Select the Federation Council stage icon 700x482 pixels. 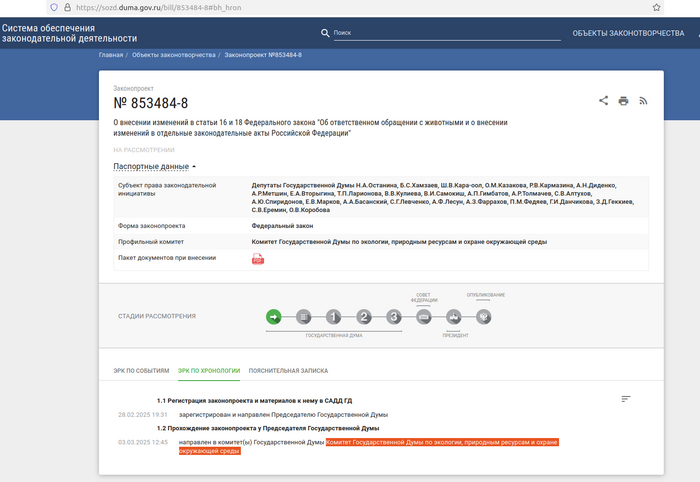pos(424,317)
